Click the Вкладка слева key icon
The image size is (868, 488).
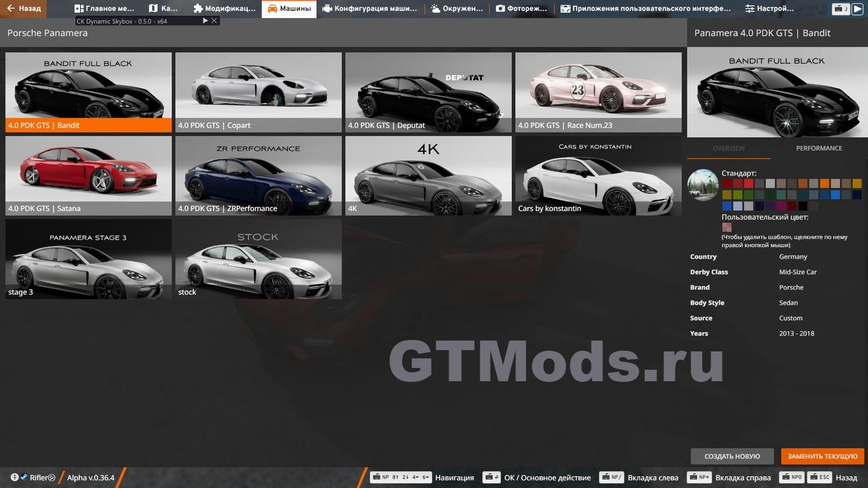[611, 477]
